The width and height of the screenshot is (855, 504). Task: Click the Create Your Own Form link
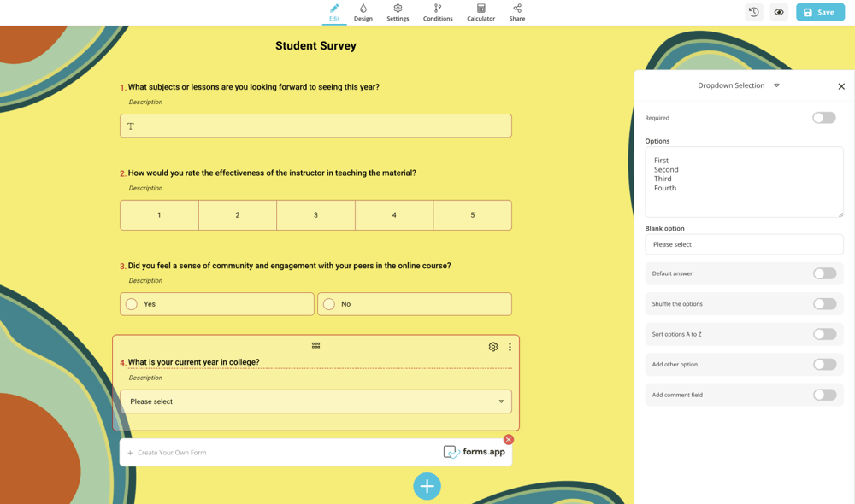171,453
